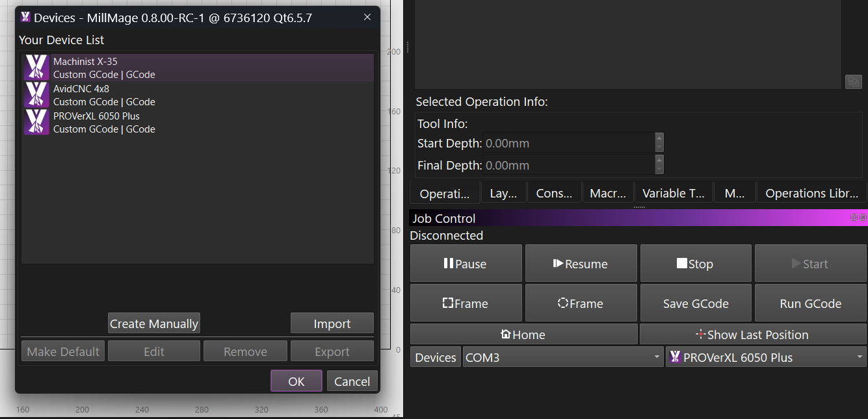Open the PROVerXL 6050 Plus device dropdown
The width and height of the screenshot is (868, 419).
click(x=767, y=357)
